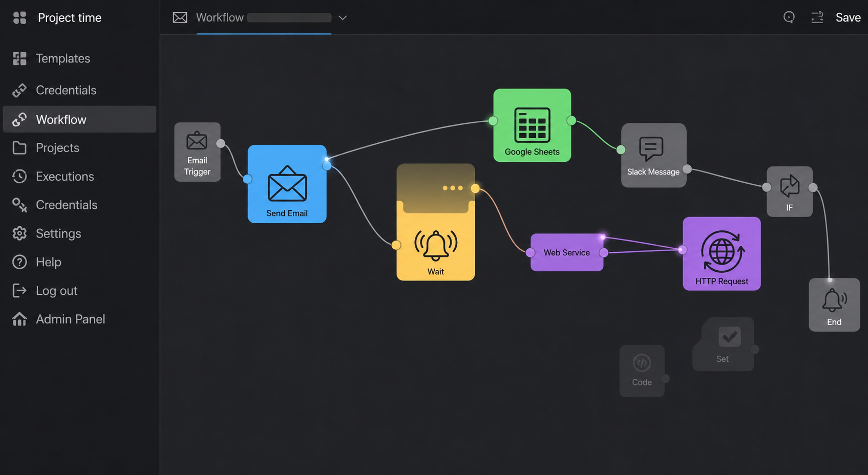Select the purple Web Service node

567,252
